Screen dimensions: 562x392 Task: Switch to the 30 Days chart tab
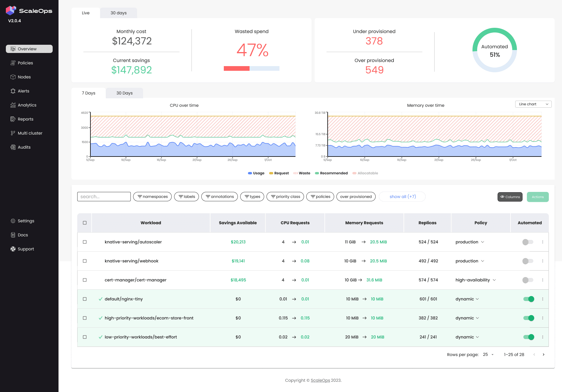124,93
